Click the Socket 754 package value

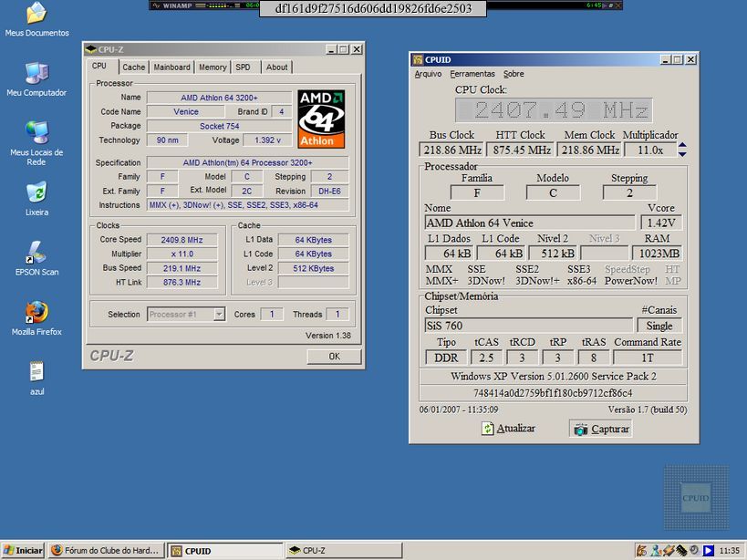pyautogui.click(x=219, y=126)
